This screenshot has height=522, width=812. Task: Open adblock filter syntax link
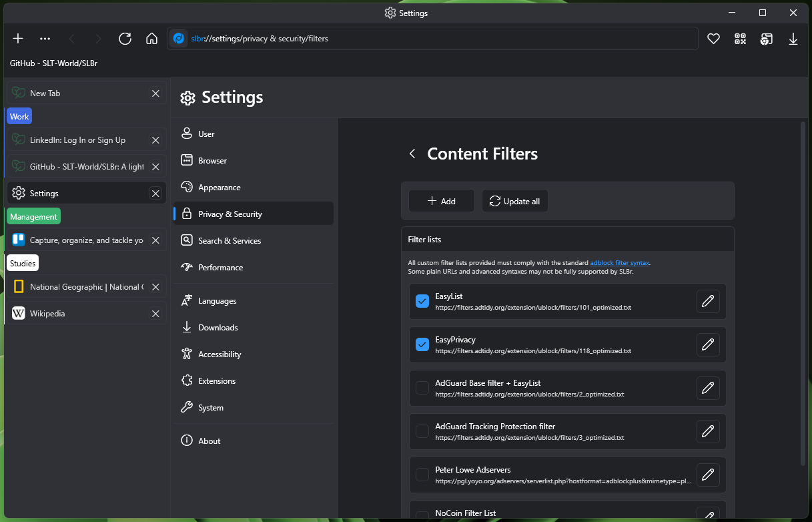pos(620,263)
